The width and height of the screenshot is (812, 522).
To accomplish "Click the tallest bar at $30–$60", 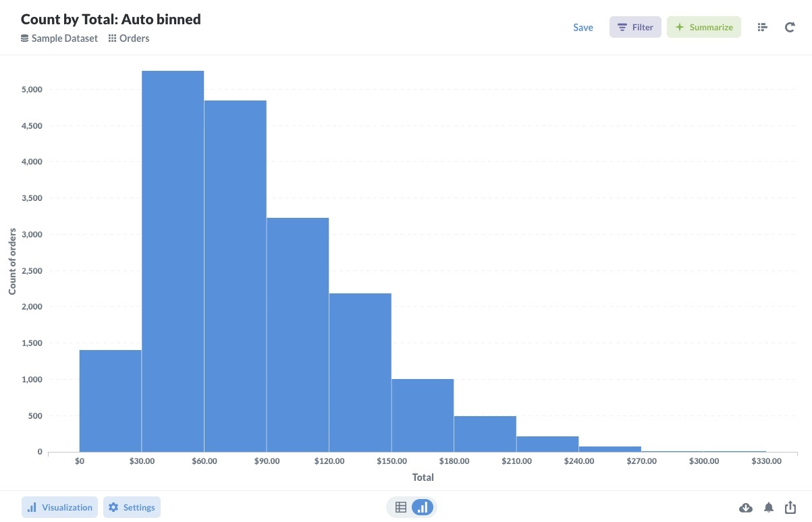I will [173, 262].
